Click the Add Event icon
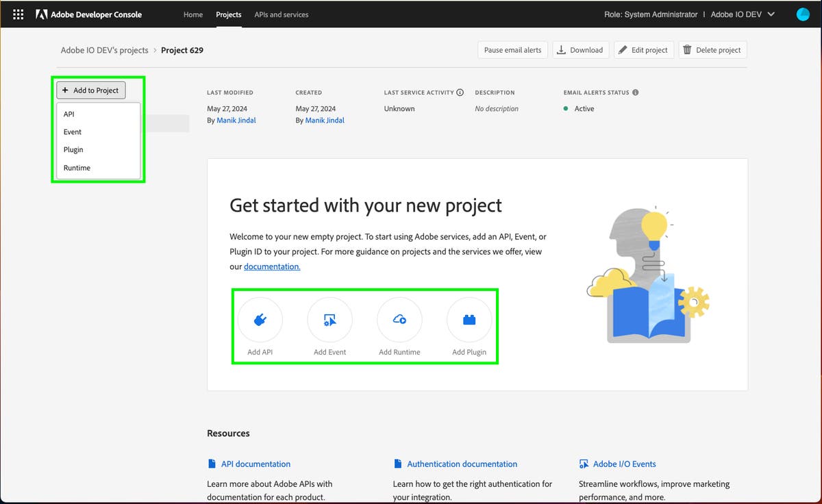The image size is (822, 504). [x=329, y=320]
